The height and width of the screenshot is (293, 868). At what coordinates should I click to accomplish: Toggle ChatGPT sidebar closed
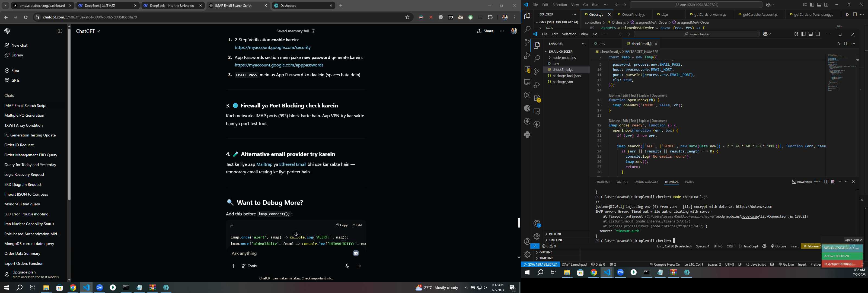click(60, 31)
